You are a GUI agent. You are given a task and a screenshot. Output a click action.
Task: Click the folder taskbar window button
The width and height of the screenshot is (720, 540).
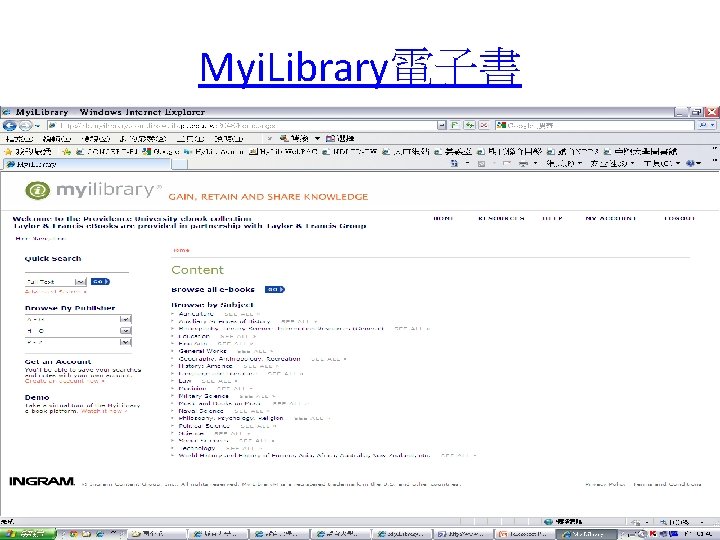coord(157,534)
